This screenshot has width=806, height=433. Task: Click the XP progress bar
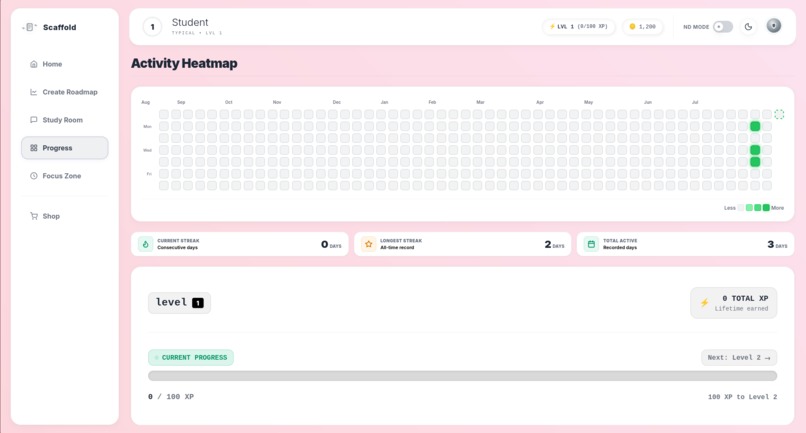click(x=463, y=376)
